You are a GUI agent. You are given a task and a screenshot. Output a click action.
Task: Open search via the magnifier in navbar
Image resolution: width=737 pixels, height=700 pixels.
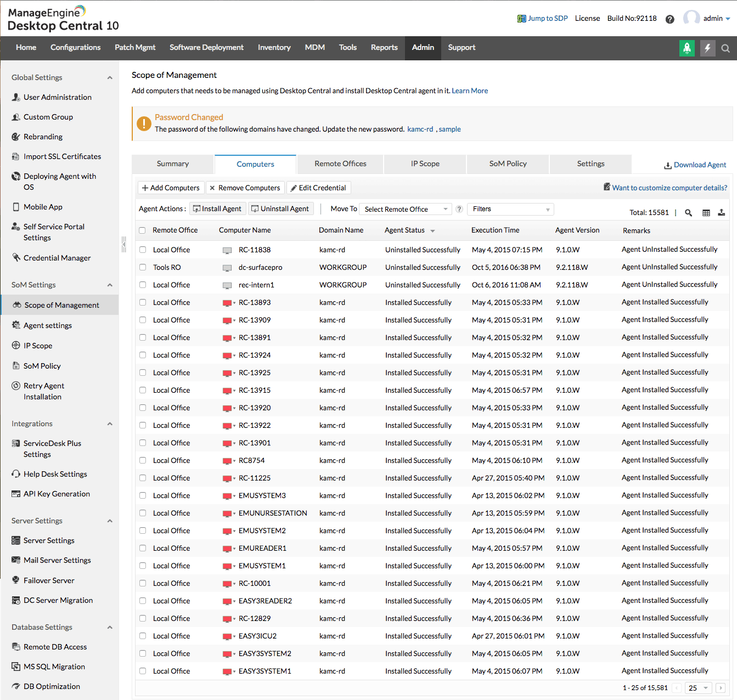(725, 48)
